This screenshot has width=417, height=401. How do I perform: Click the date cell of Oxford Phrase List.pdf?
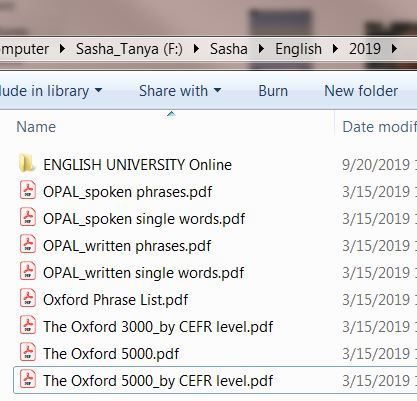tap(379, 300)
